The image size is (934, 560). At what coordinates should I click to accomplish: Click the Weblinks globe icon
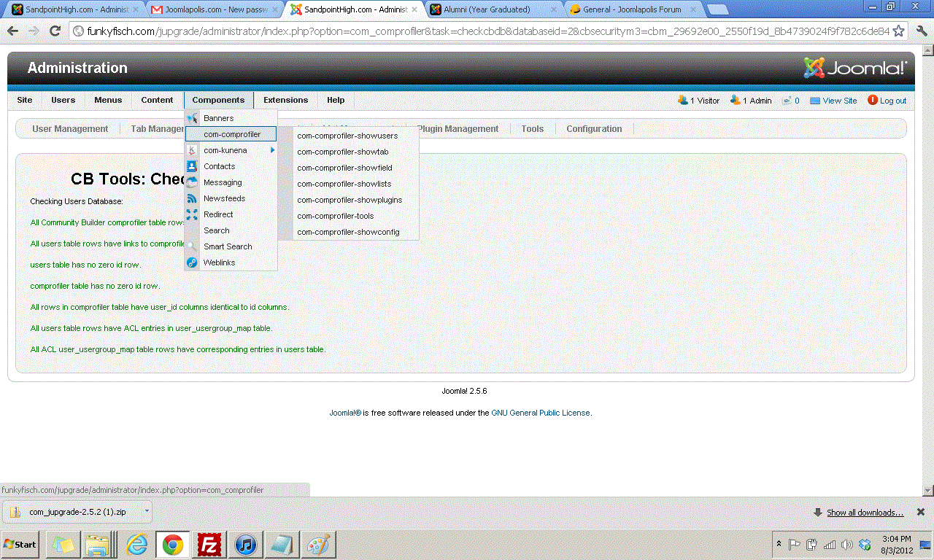192,262
